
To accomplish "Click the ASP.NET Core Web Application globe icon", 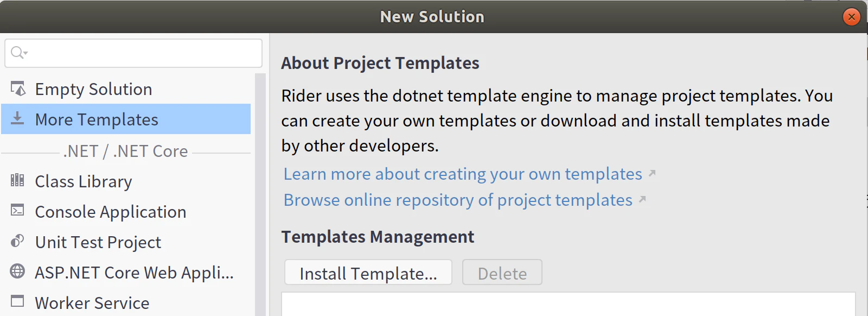I will tap(17, 271).
